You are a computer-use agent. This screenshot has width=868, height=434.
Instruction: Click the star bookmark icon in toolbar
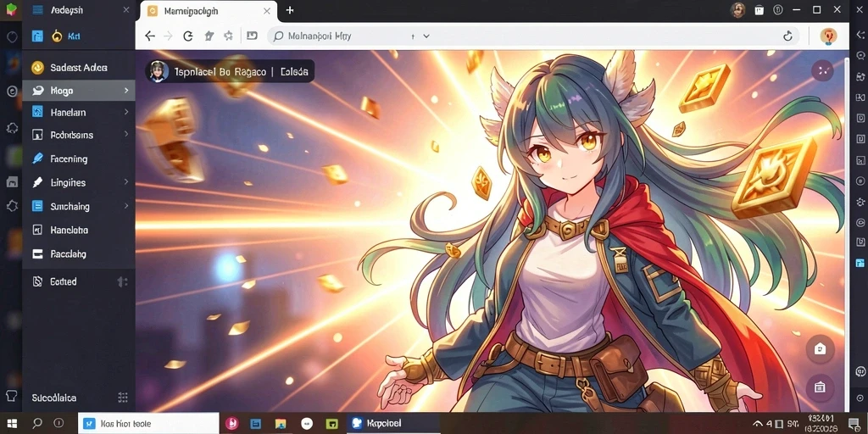click(x=228, y=36)
